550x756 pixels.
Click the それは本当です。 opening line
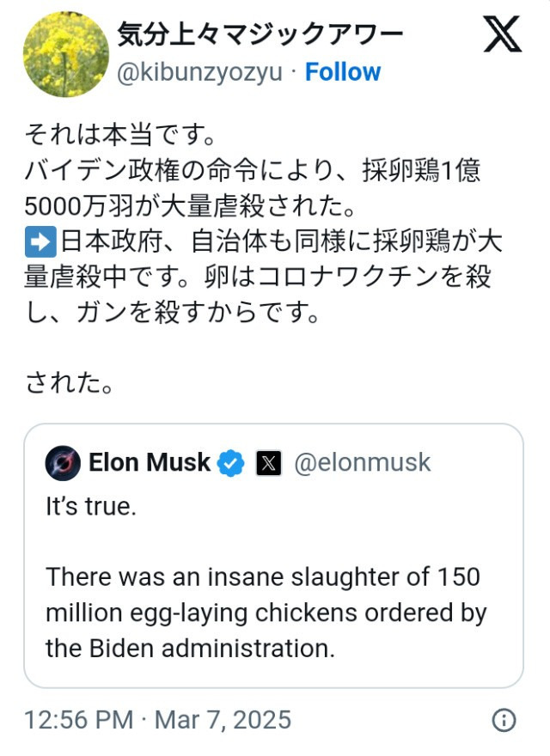[120, 135]
